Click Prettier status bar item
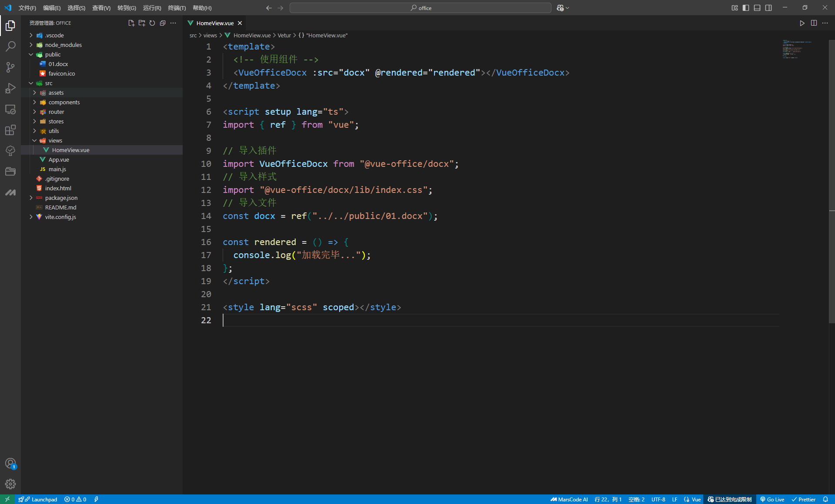 [803, 500]
